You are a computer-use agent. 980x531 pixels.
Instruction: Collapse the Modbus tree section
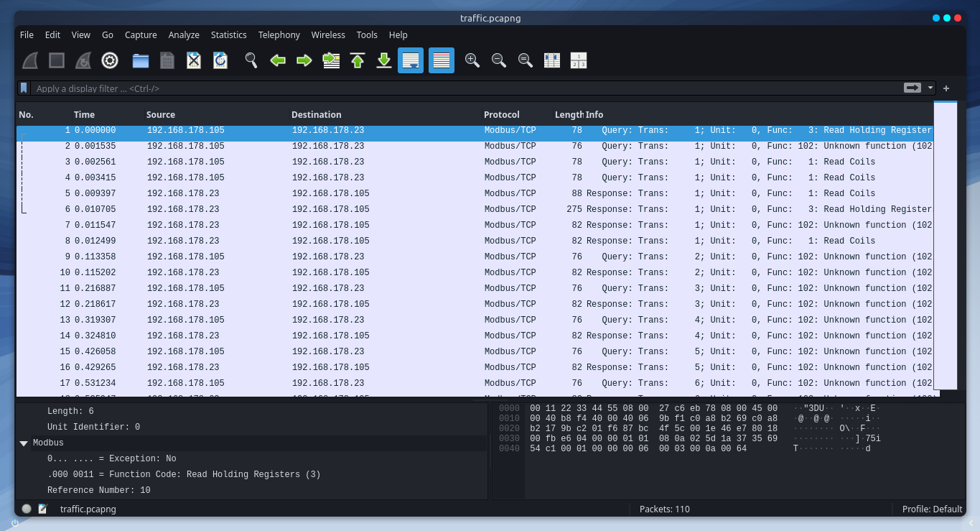24,443
